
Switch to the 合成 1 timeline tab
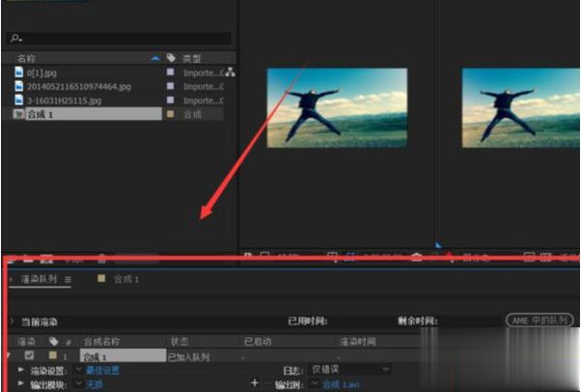126,279
